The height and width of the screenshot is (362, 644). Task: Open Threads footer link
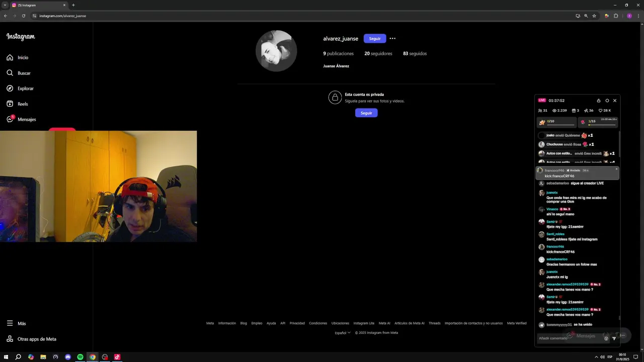coord(435,323)
